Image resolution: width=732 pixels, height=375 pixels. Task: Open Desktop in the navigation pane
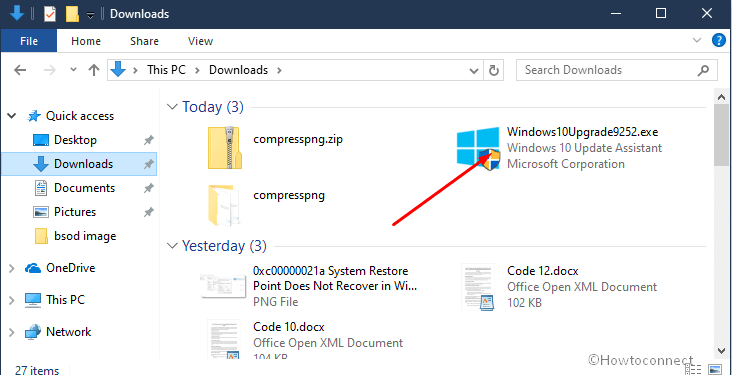[75, 140]
